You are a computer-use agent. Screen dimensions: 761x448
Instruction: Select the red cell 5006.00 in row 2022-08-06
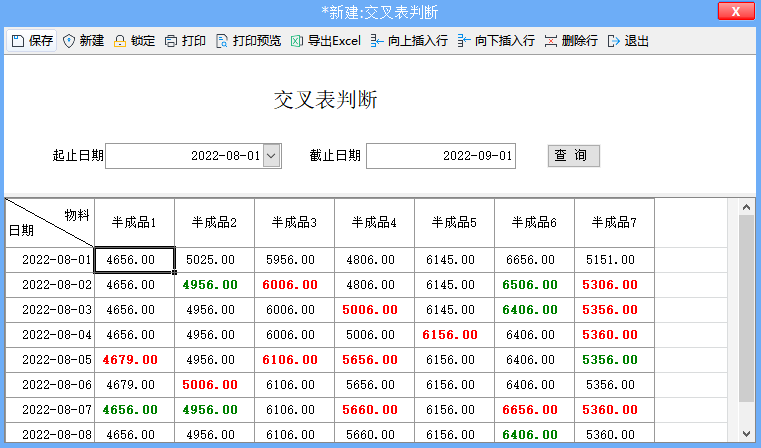click(x=215, y=385)
